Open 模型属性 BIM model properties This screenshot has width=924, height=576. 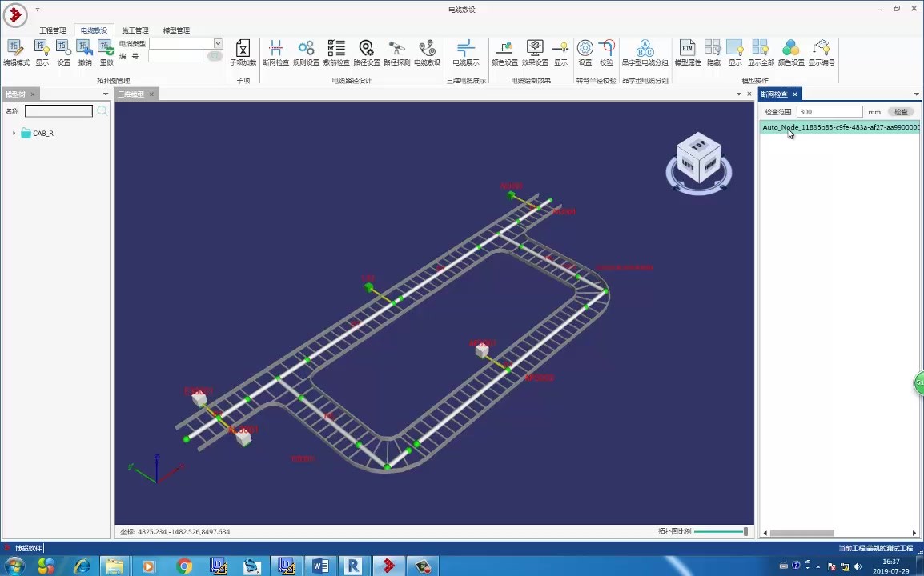[687, 53]
